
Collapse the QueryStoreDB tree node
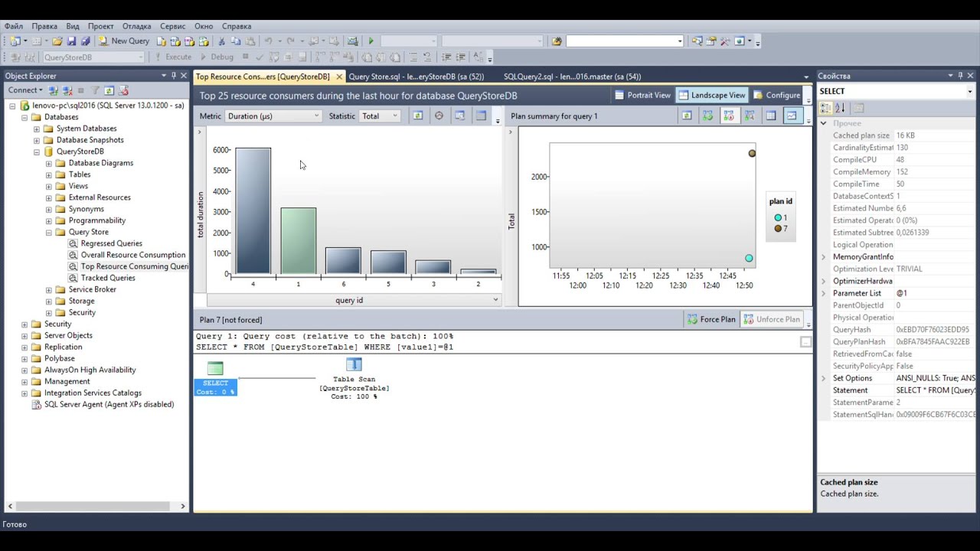click(37, 152)
